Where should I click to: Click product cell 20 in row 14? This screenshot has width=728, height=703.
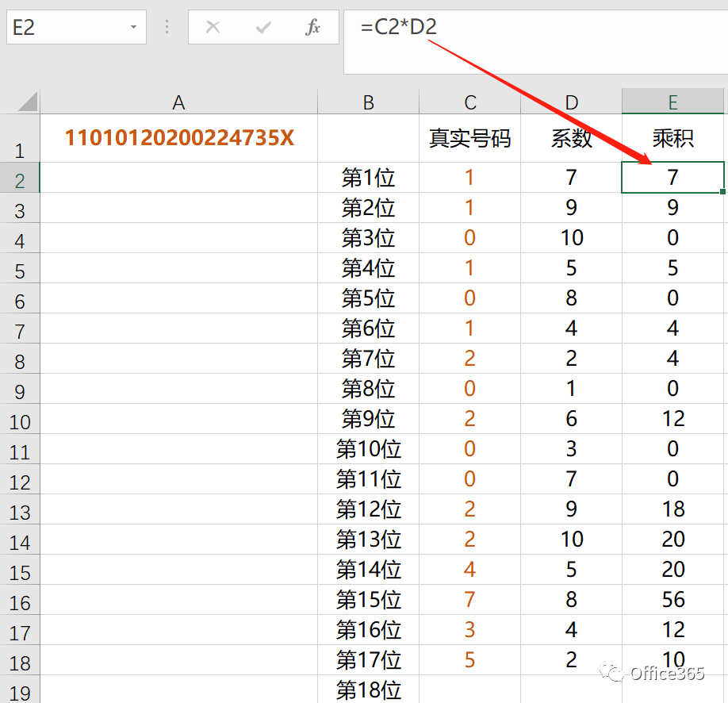pyautogui.click(x=672, y=539)
